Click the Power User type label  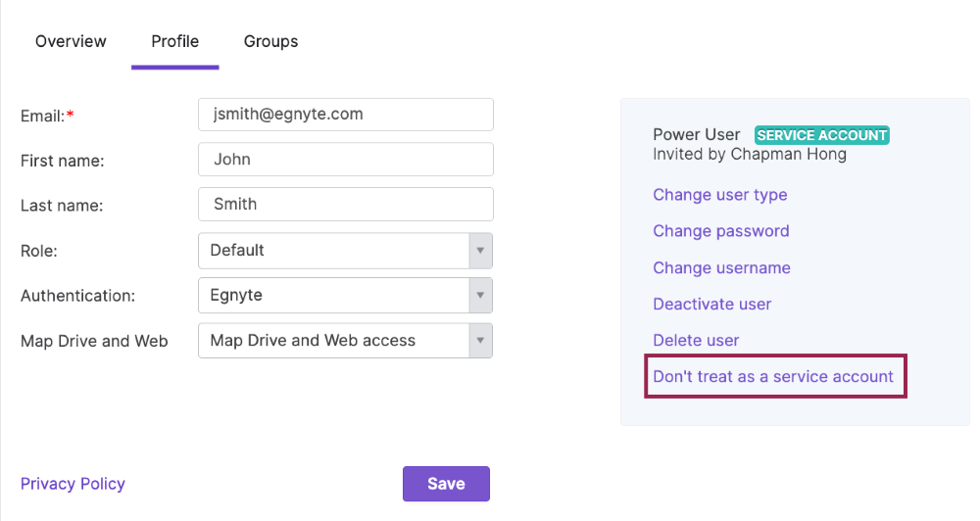click(x=696, y=135)
